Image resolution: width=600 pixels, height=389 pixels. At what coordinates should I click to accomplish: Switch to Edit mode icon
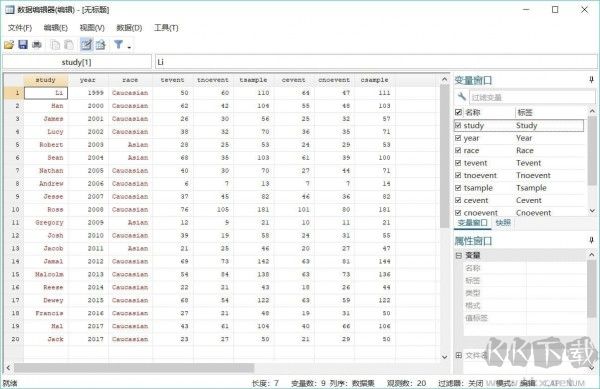[86, 45]
